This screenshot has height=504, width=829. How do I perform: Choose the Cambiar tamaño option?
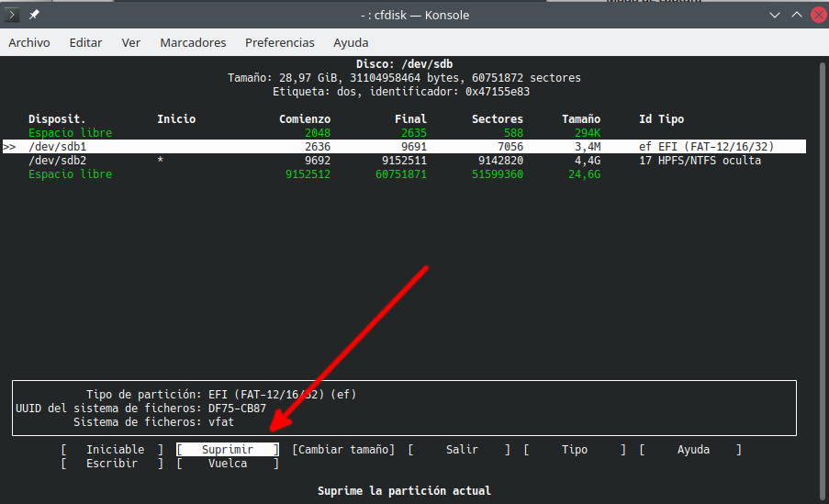[342, 450]
